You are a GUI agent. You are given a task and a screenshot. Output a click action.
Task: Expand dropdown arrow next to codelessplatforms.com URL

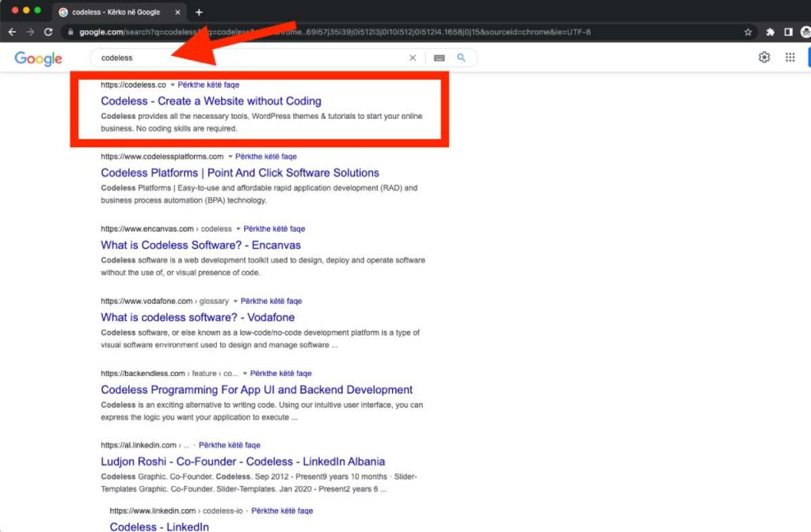[x=230, y=157]
